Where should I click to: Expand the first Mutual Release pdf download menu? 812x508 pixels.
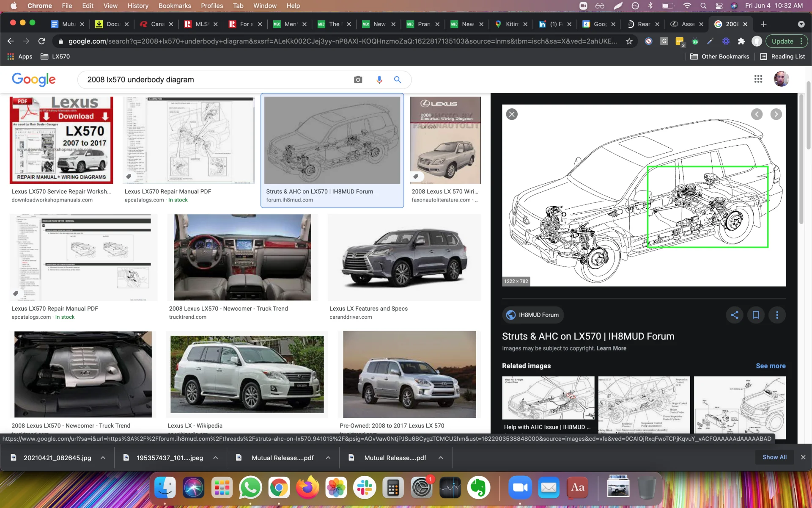328,458
